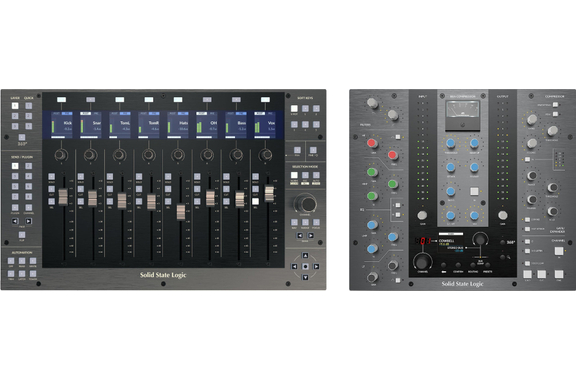Screen dimensions: 576x380
Task: Click the Vox channel display
Action: point(265,125)
